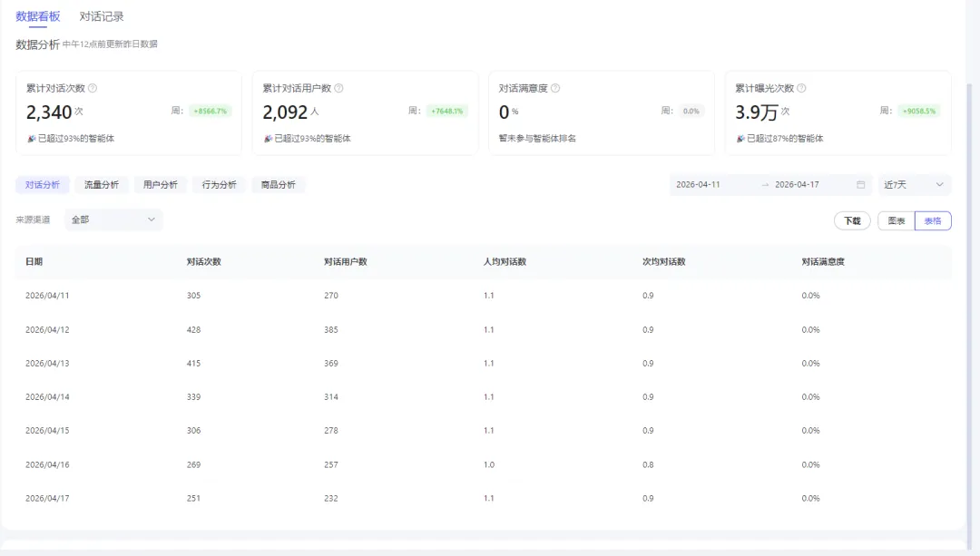980x556 pixels.
Task: Switch view to 表格 mode
Action: (933, 220)
